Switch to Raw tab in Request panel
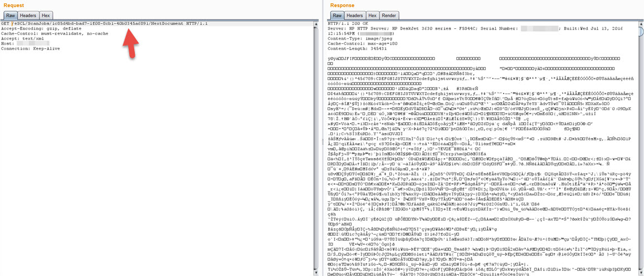The image size is (644, 276). point(9,15)
